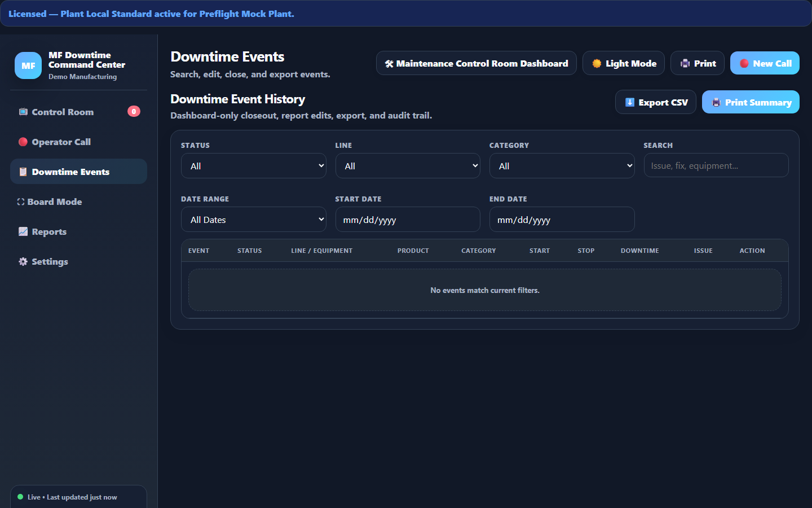Viewport: 812px width, 508px height.
Task: Open the Control Room page
Action: 78,112
